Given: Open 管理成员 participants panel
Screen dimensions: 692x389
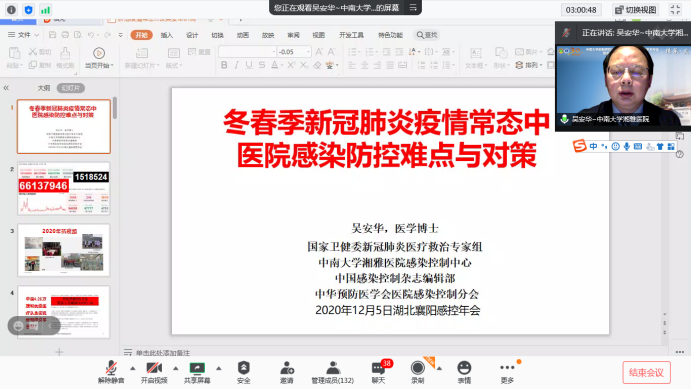Looking at the screenshot, I should (332, 372).
